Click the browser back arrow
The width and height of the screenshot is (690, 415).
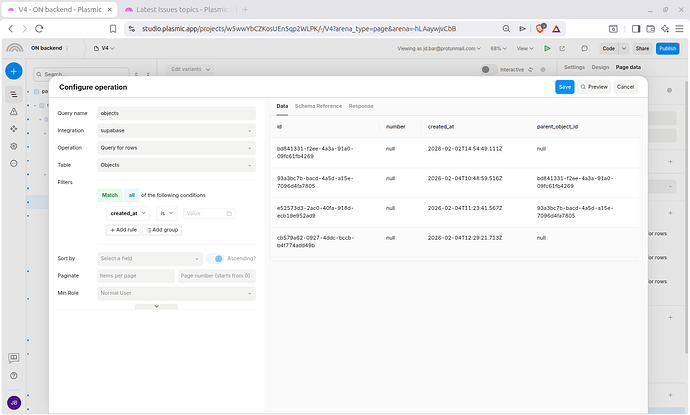pos(11,29)
